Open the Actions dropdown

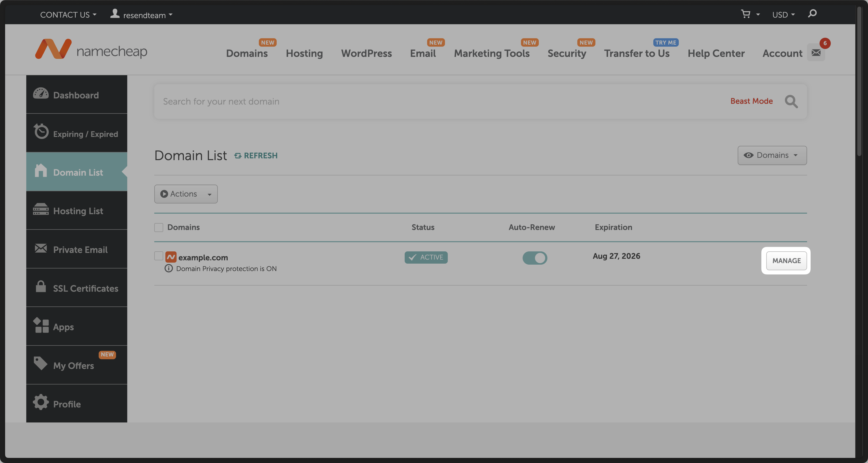[x=186, y=194]
